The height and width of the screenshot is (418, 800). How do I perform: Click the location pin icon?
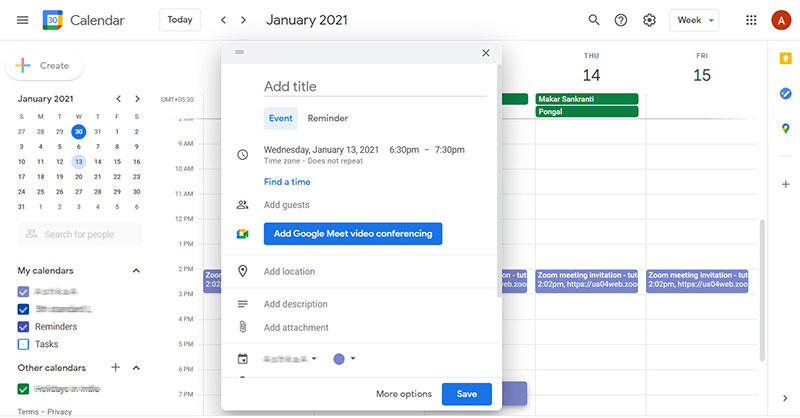coord(243,271)
